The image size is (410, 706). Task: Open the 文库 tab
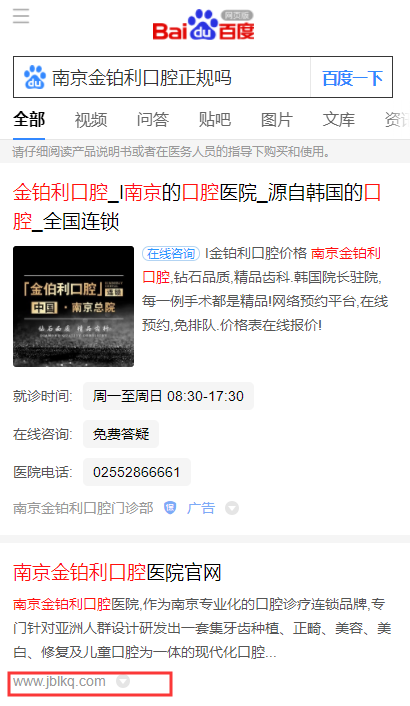point(338,120)
